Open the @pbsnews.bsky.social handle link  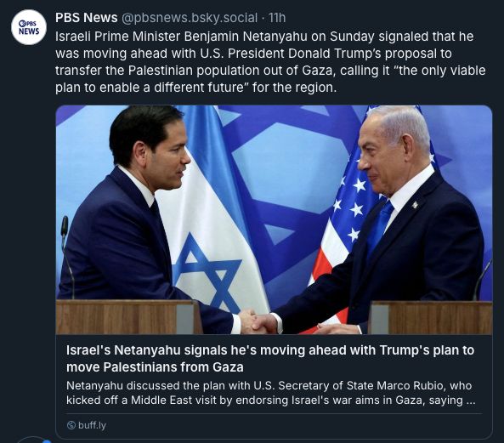click(x=190, y=18)
